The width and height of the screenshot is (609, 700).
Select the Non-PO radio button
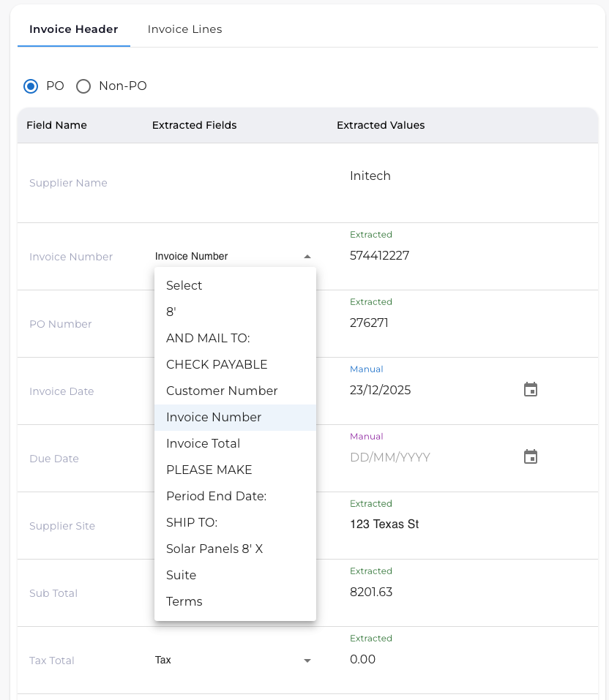click(x=83, y=86)
